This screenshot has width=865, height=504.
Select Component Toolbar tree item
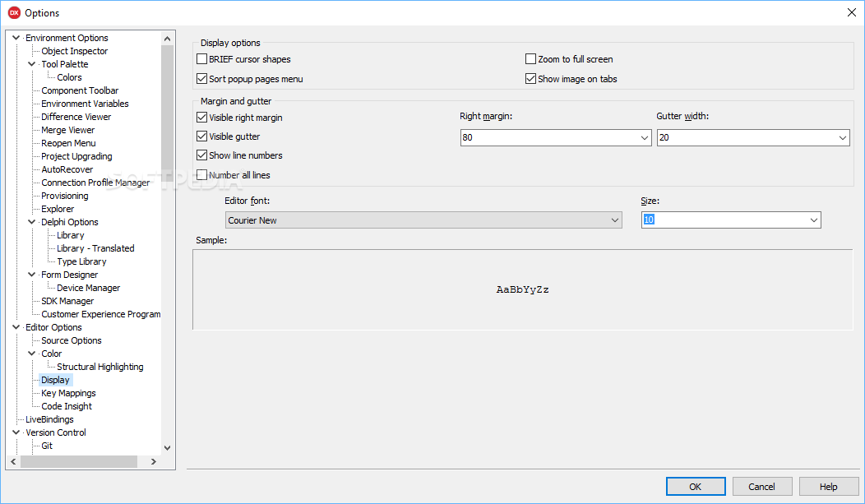[x=80, y=90]
